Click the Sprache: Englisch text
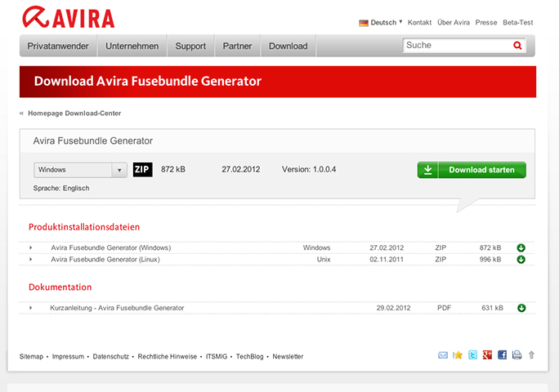Viewport: 559px width, 392px height. tap(61, 188)
